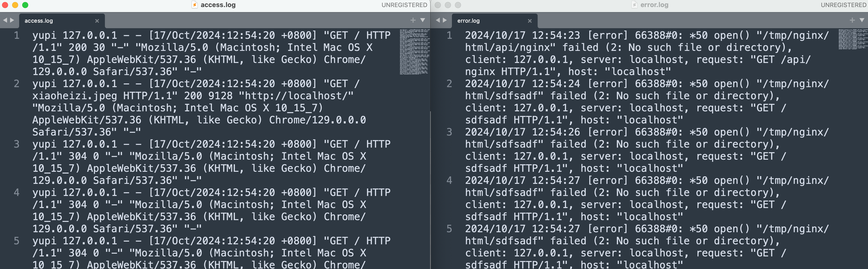868x269 pixels.
Task: Jump using the error.log minimap
Action: click(853, 39)
